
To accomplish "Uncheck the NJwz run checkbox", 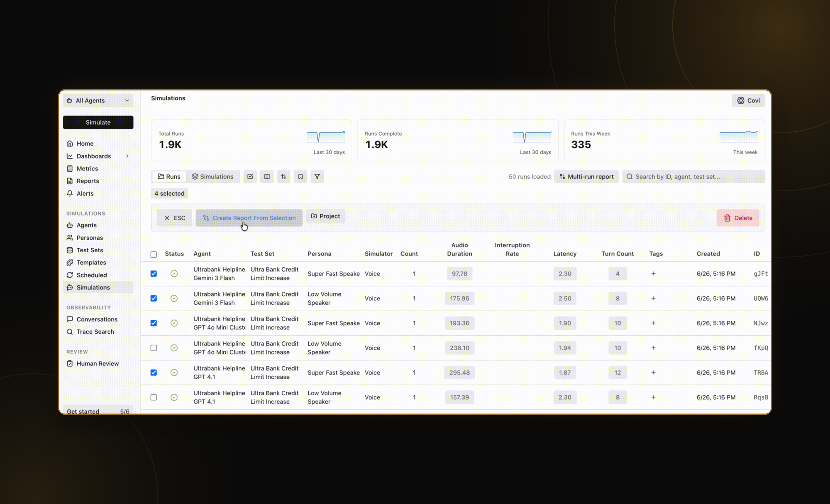I will pyautogui.click(x=154, y=323).
